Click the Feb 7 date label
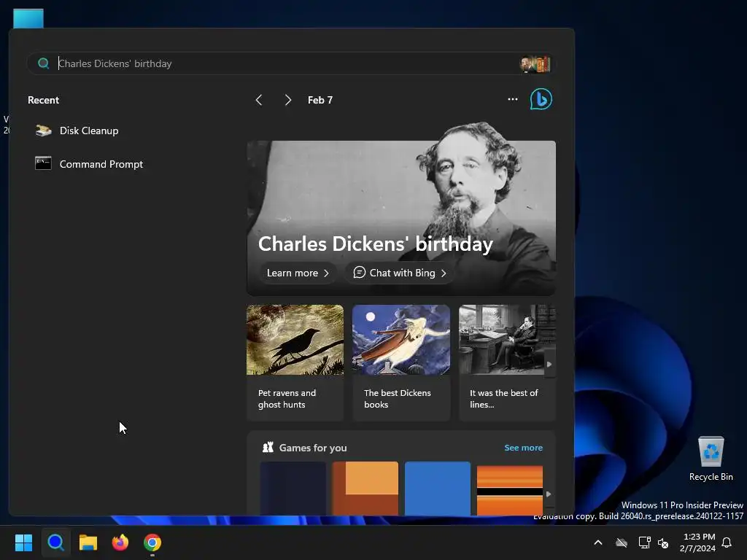 (320, 100)
